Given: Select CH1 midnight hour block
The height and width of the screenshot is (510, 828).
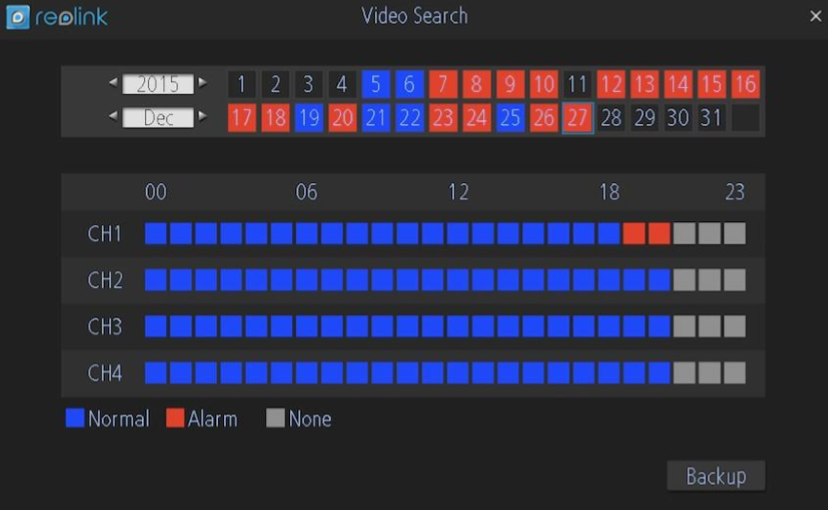Looking at the screenshot, I should pos(156,233).
